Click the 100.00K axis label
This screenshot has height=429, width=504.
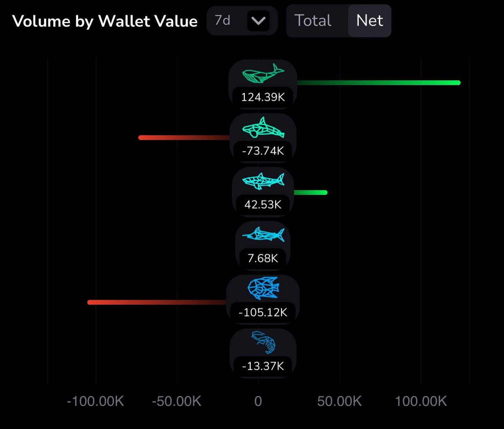point(421,401)
